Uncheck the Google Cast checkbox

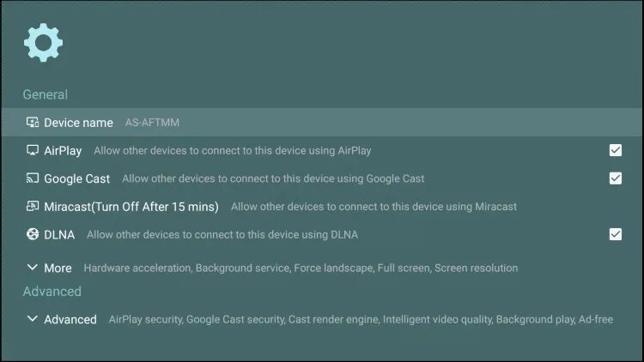coord(615,178)
